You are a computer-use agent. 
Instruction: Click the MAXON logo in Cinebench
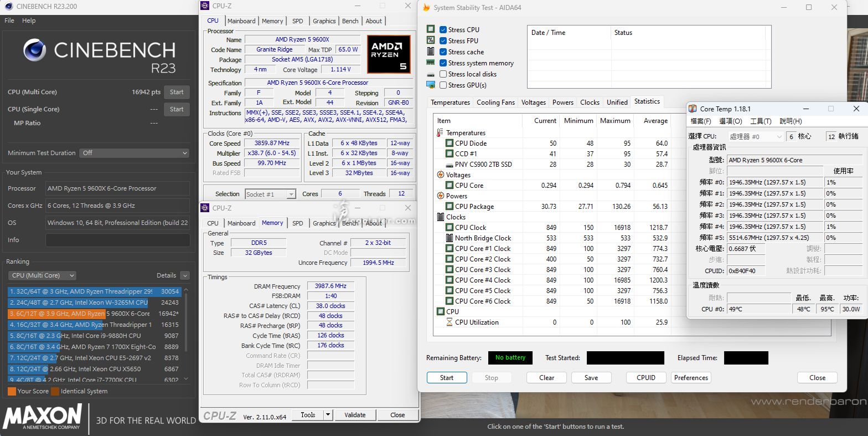click(x=42, y=417)
